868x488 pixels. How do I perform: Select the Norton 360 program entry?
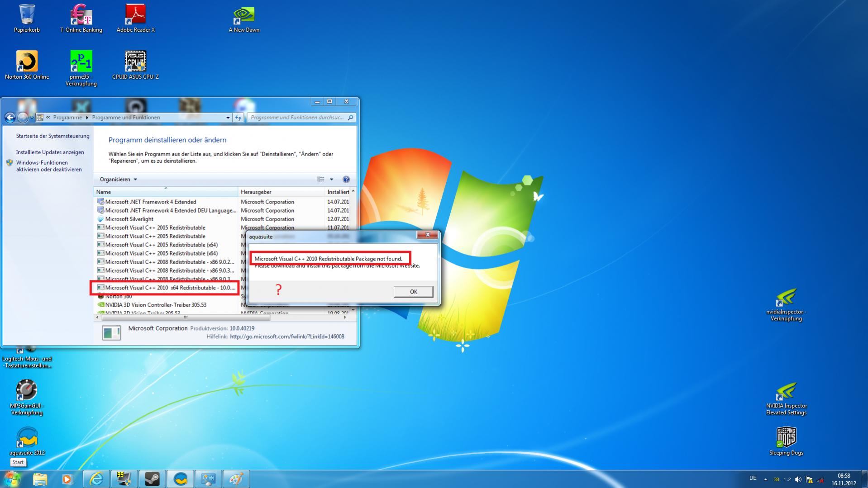tap(118, 296)
